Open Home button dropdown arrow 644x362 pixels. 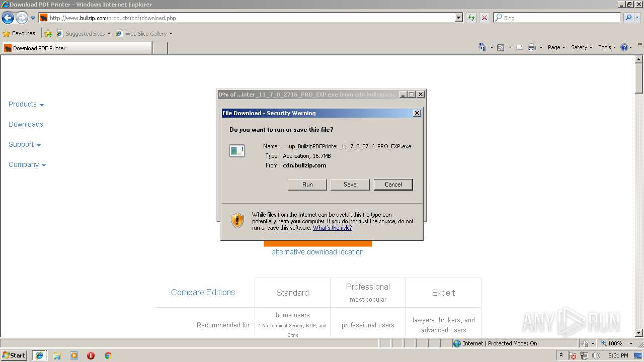click(x=492, y=47)
